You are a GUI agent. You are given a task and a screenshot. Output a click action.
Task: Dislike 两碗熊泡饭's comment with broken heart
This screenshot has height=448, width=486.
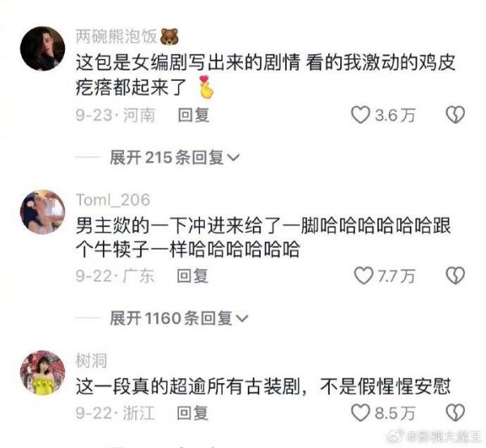point(455,115)
